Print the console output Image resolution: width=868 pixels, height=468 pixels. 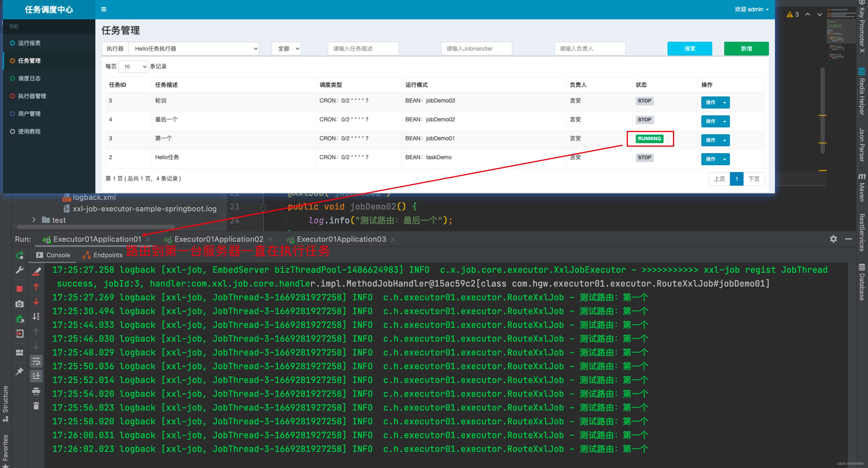coord(36,391)
